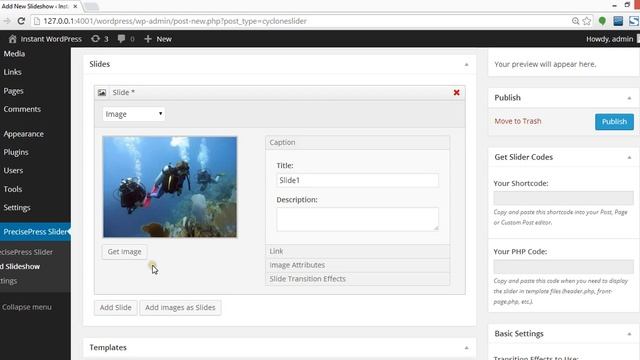
Task: Click the Publish button
Action: tap(614, 122)
